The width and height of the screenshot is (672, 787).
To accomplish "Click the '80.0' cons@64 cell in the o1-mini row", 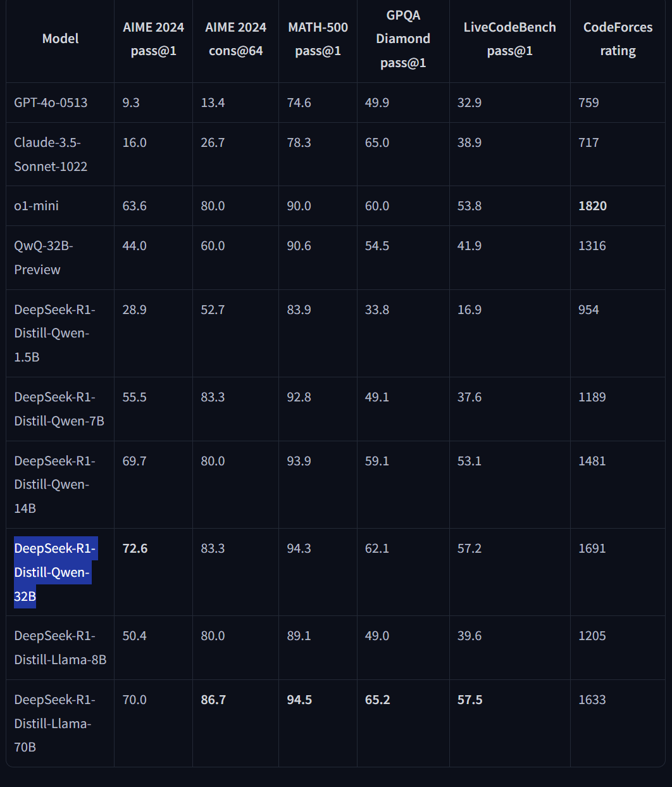I will click(x=213, y=206).
